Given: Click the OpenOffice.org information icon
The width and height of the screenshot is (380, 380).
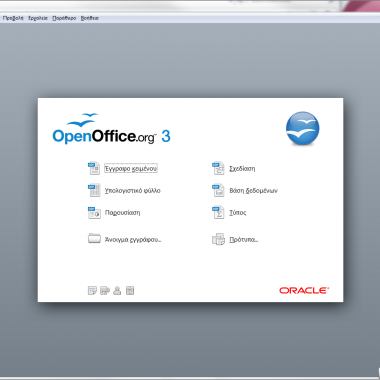Looking at the screenshot, I should click(x=130, y=290).
